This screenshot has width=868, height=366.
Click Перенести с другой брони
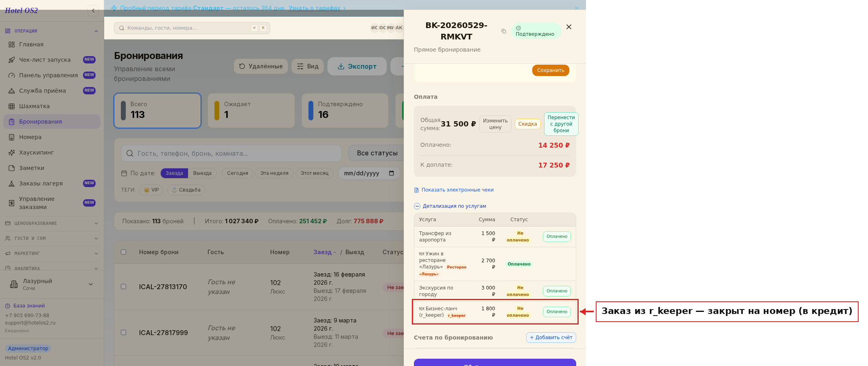pos(561,124)
